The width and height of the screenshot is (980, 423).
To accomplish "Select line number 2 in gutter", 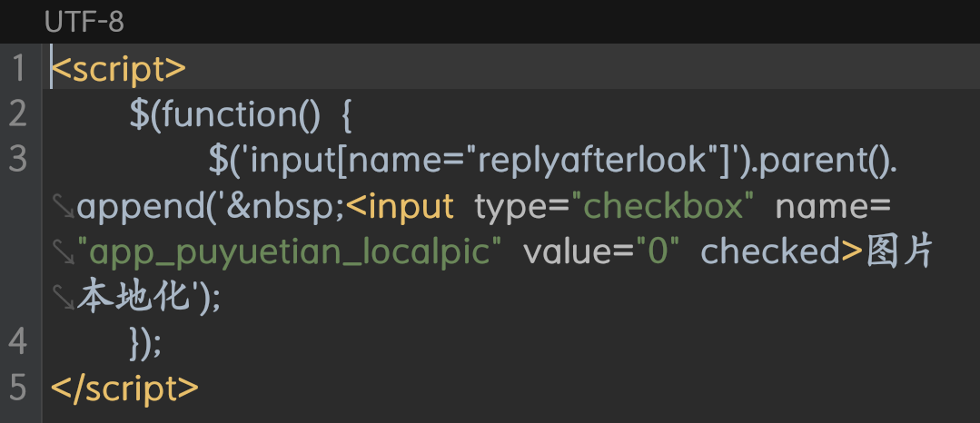I will tap(18, 113).
